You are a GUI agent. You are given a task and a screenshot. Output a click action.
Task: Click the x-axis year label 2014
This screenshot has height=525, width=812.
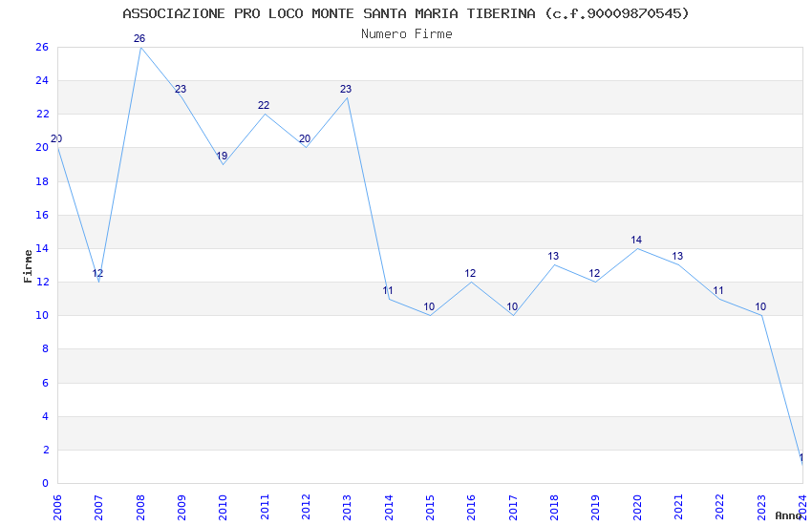coord(389,508)
